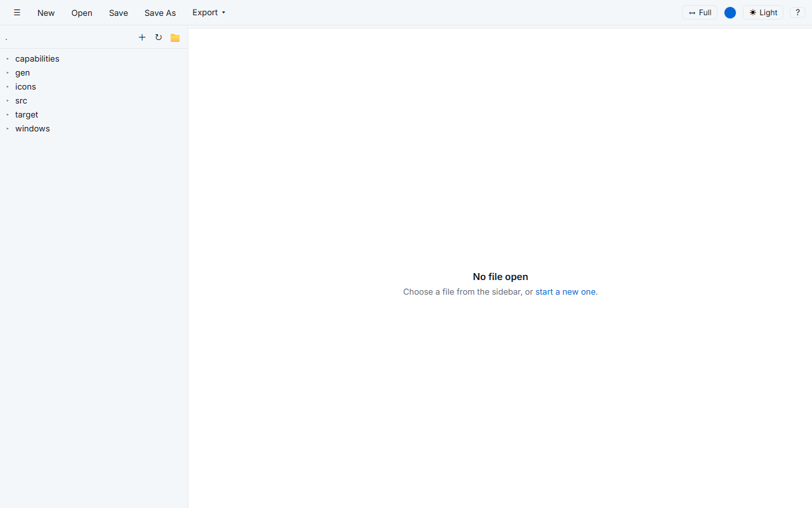
Task: Expand the windows folder arrow
Action: tap(8, 128)
